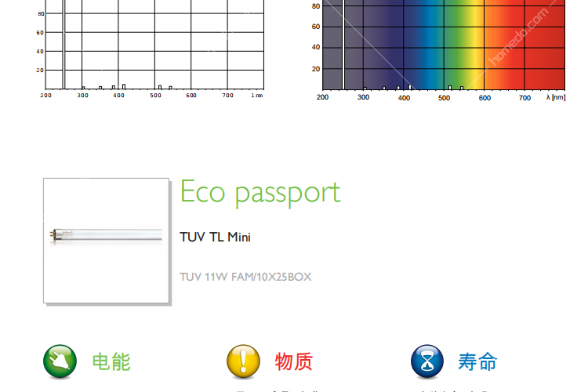Click the yellow exclamation mark icon

click(243, 361)
